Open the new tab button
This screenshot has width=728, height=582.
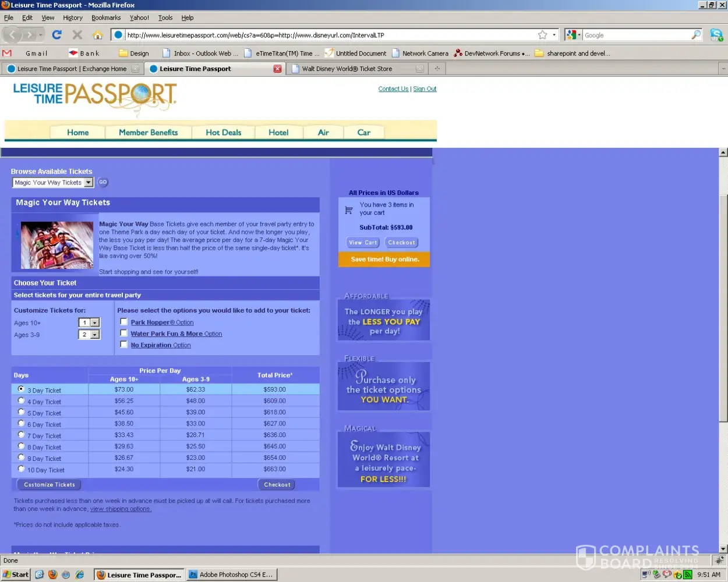437,69
